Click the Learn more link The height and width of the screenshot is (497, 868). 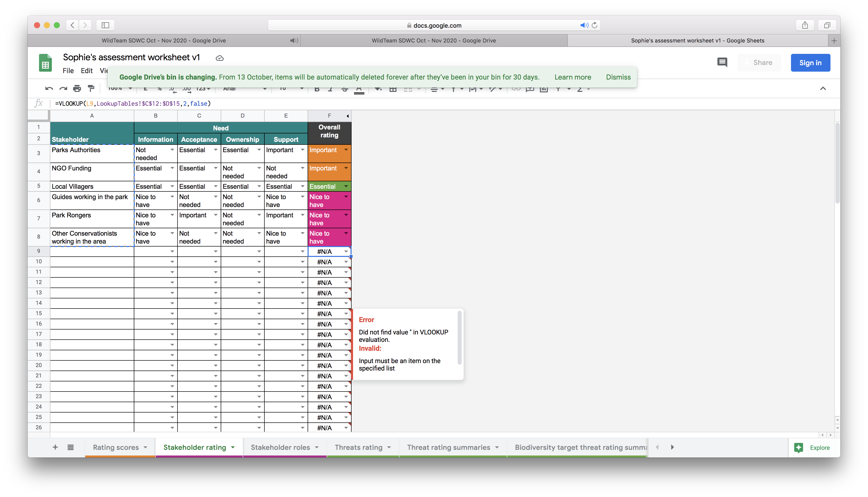point(573,77)
